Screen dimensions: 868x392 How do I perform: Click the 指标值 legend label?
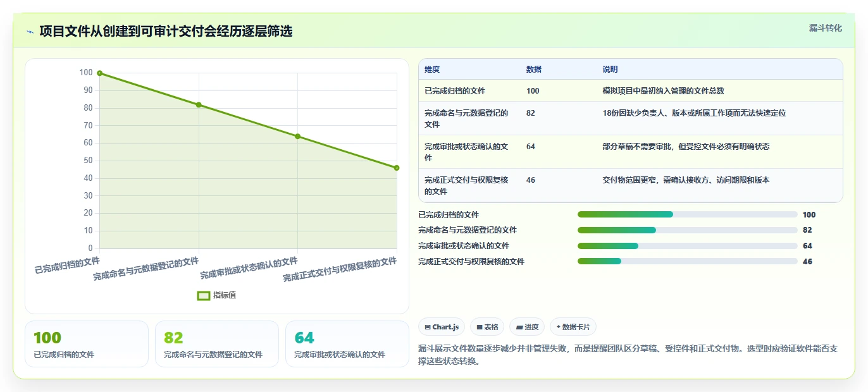coord(225,295)
